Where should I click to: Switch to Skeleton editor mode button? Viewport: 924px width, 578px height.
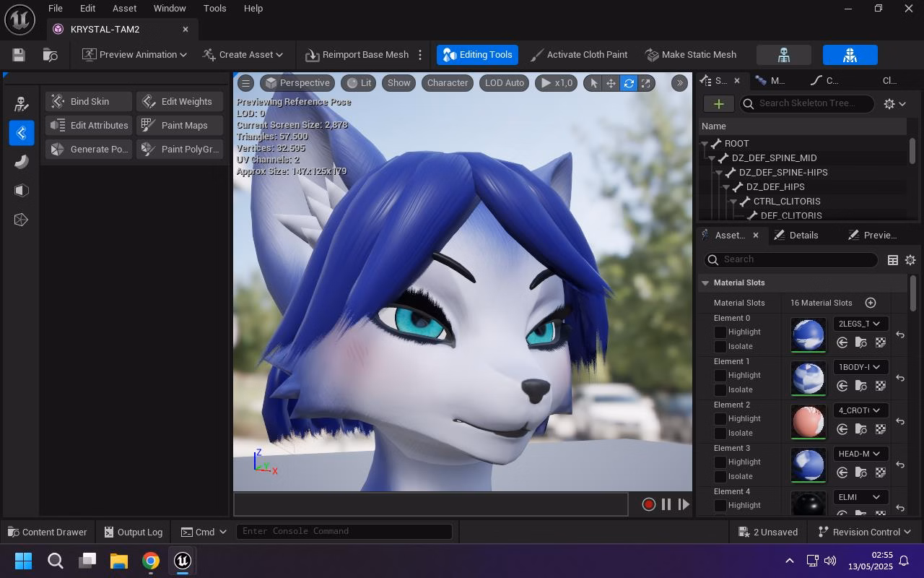(784, 55)
